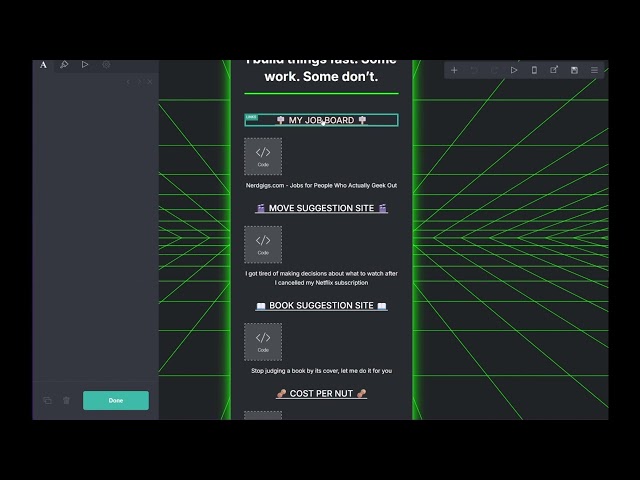640x480 pixels.
Task: Open the appearance paintbrush tab
Action: tap(64, 64)
